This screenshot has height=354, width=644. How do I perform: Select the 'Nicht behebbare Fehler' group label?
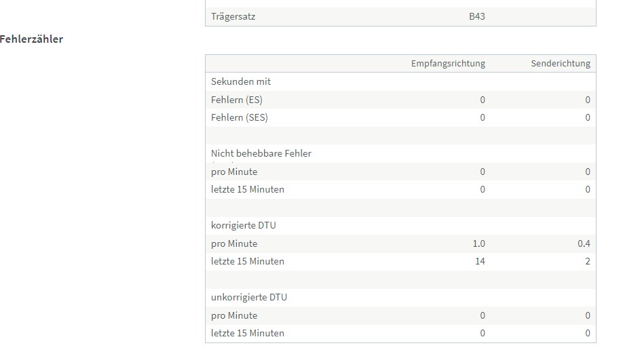pos(261,153)
